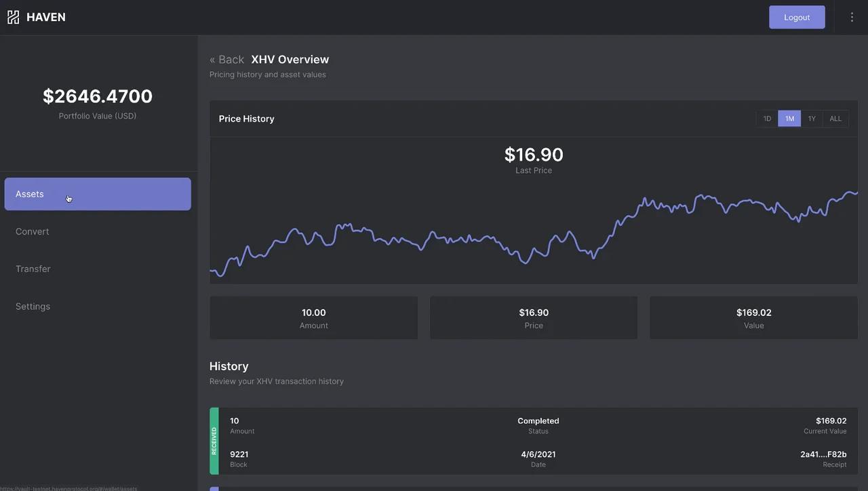Open Settings from the sidebar
868x491 pixels.
(x=33, y=306)
